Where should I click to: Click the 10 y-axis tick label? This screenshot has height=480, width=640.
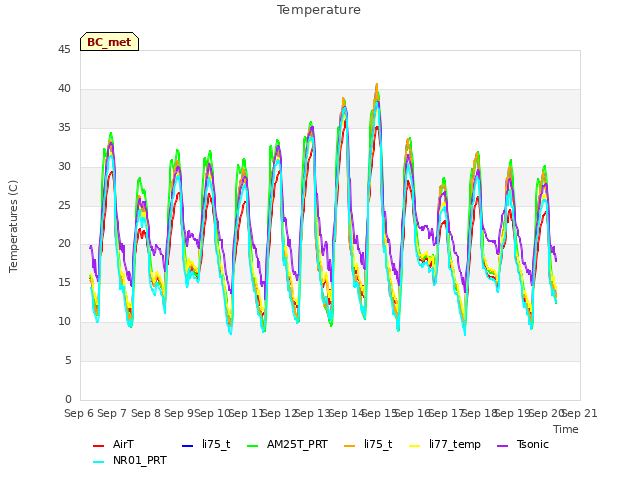[64, 322]
